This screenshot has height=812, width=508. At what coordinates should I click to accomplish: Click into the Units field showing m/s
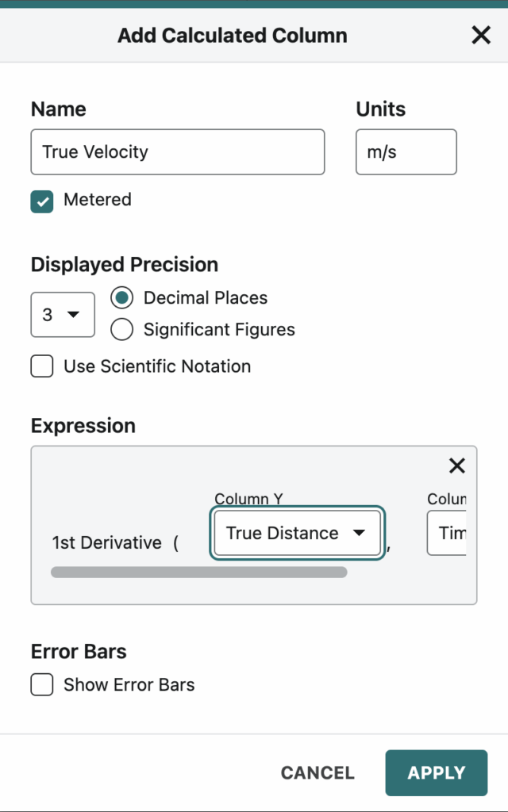(x=406, y=151)
